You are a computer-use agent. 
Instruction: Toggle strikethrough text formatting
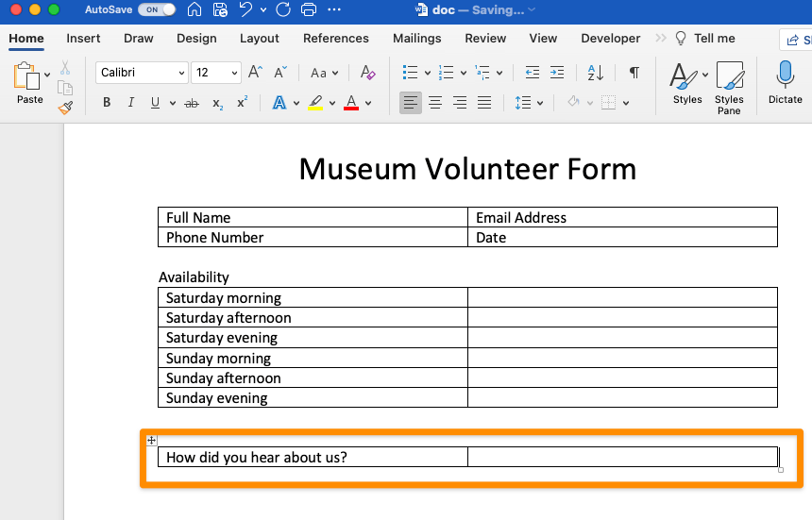point(192,103)
